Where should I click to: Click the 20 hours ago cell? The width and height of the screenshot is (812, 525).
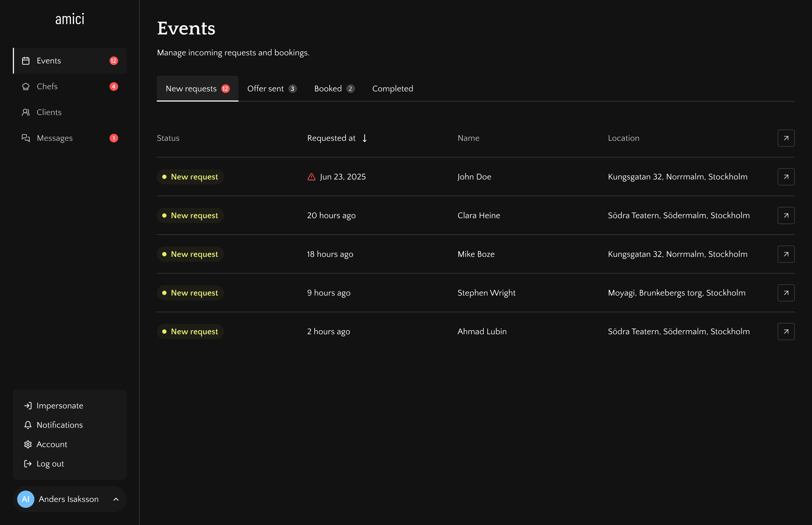[331, 215]
